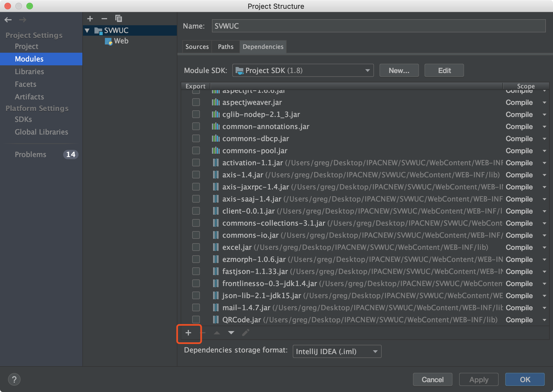553x392 pixels.
Task: Remove dependency with the minus icon below list
Action: point(203,333)
